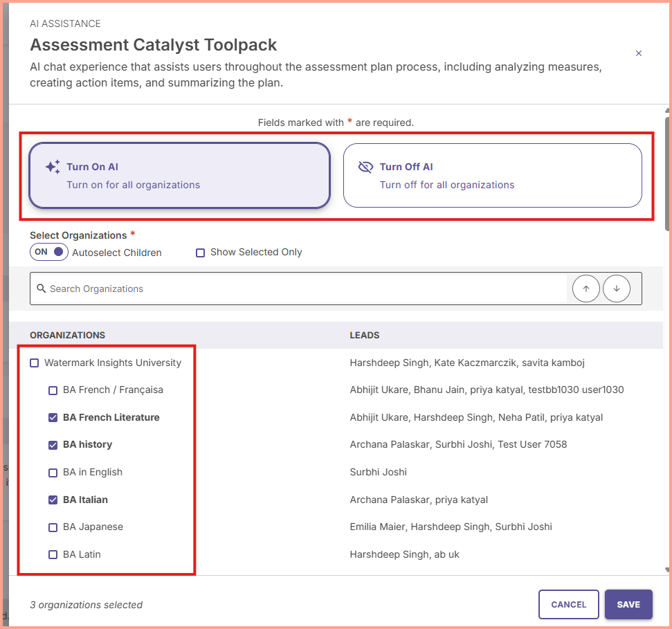Click the BA in English label
The height and width of the screenshot is (629, 672).
[x=93, y=472]
